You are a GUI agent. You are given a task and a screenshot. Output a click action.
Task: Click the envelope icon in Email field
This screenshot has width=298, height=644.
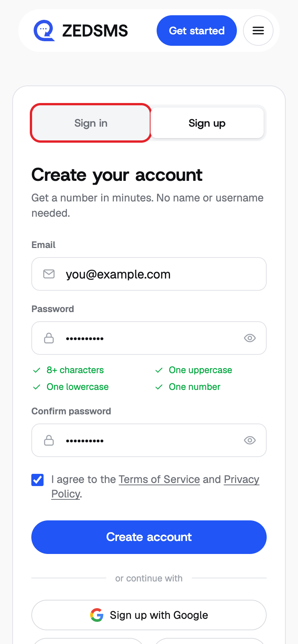click(49, 274)
